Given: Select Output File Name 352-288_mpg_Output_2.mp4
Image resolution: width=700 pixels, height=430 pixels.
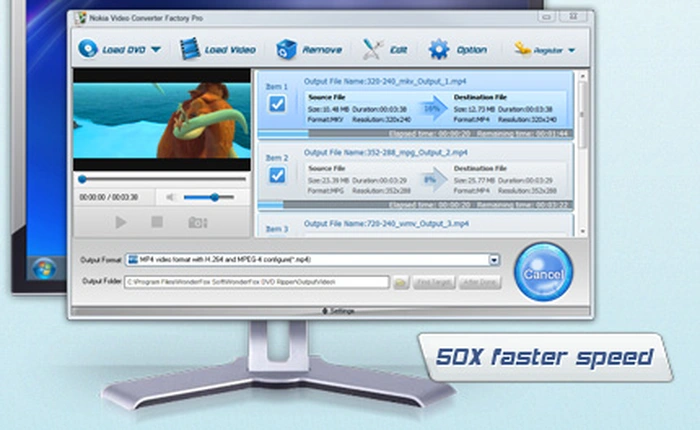Looking at the screenshot, I should point(386,152).
